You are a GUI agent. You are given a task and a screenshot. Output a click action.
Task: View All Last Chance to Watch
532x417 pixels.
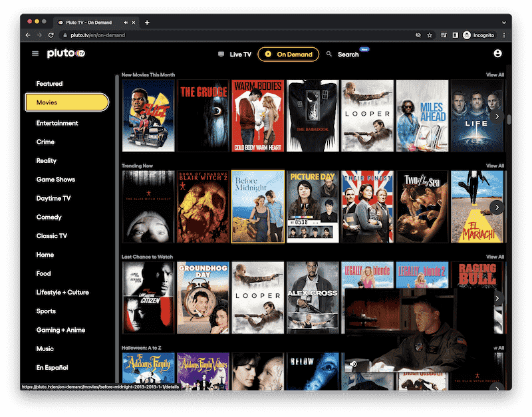pyautogui.click(x=495, y=257)
